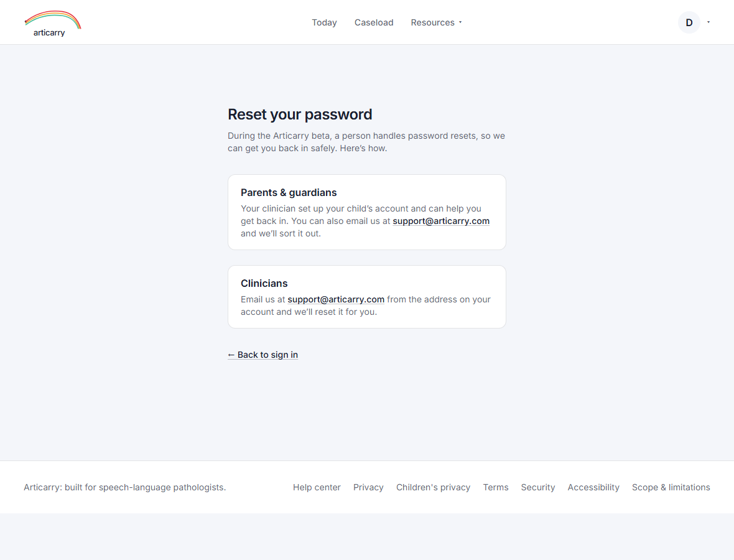
Task: Open the account menu arrow beside avatar
Action: coord(708,22)
